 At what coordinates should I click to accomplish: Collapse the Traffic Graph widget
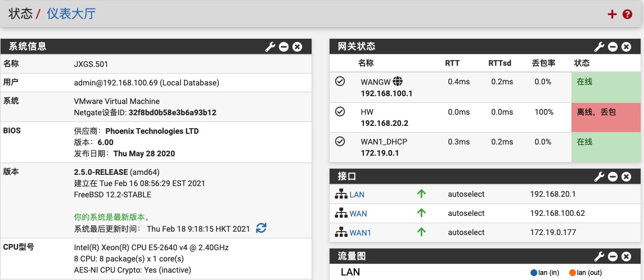tap(613, 256)
